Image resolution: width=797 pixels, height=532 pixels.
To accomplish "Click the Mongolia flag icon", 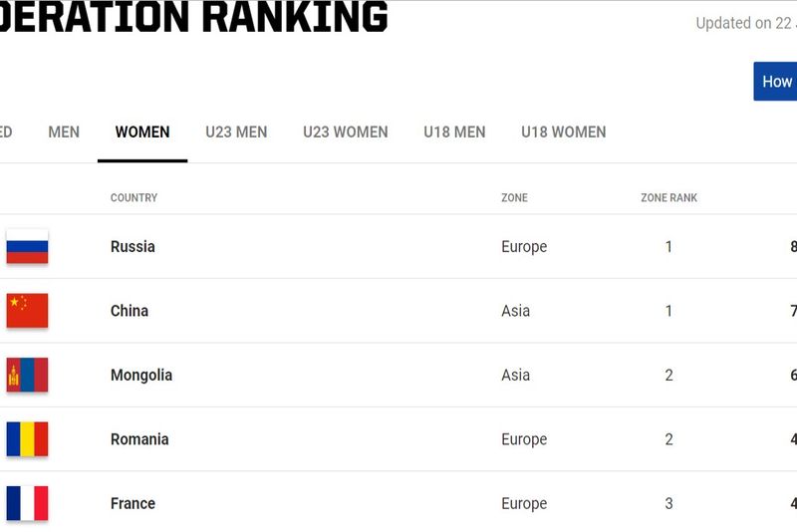I will pyautogui.click(x=27, y=376).
